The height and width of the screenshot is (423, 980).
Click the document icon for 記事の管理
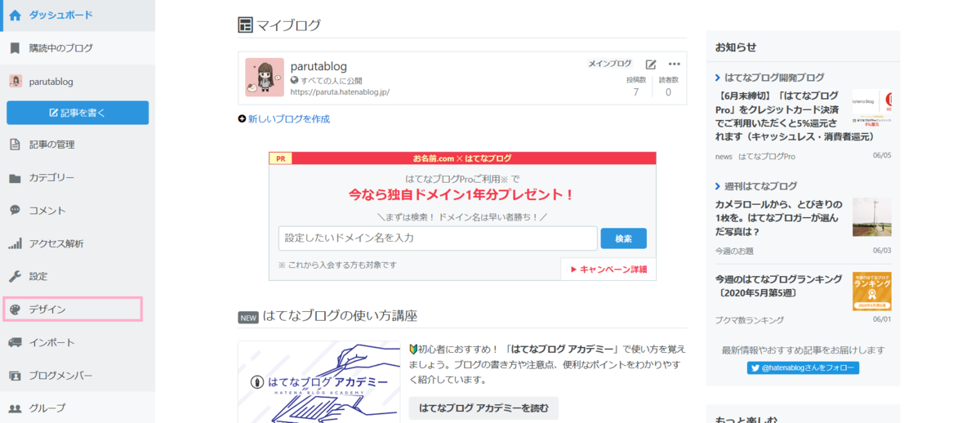pyautogui.click(x=15, y=145)
